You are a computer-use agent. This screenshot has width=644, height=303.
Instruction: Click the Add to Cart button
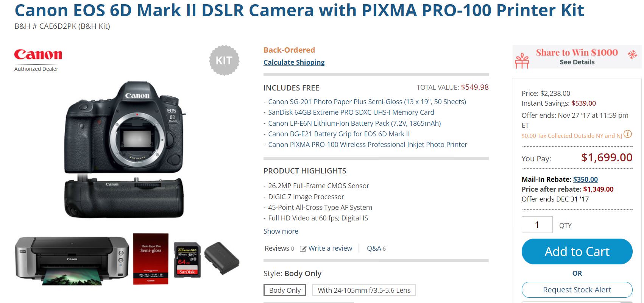coord(577,251)
